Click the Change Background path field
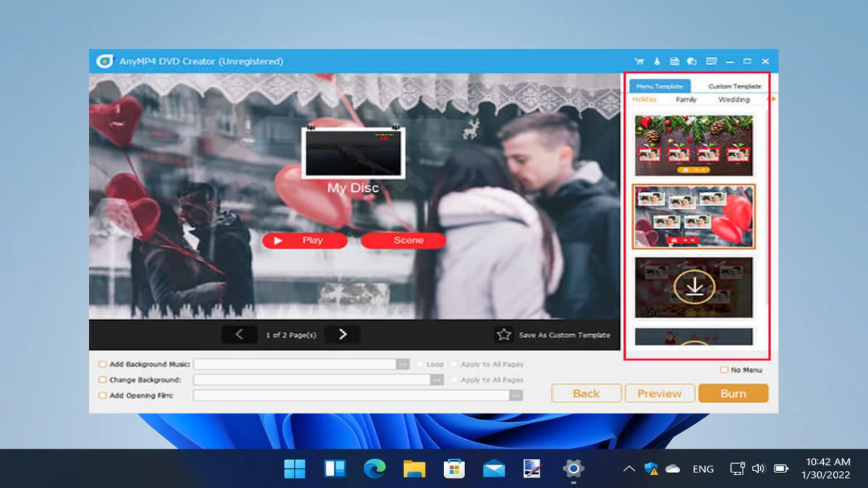The width and height of the screenshot is (868, 488). [x=312, y=380]
